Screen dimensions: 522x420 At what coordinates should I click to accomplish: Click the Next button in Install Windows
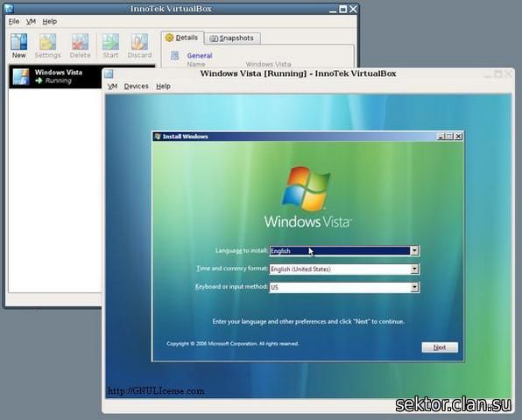click(x=440, y=347)
